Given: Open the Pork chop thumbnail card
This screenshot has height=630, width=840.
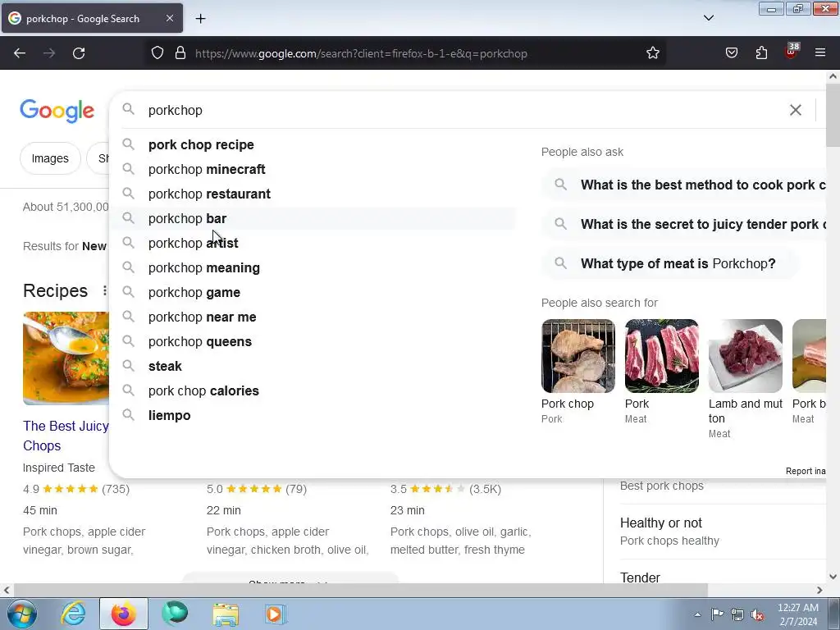Looking at the screenshot, I should pyautogui.click(x=578, y=372).
